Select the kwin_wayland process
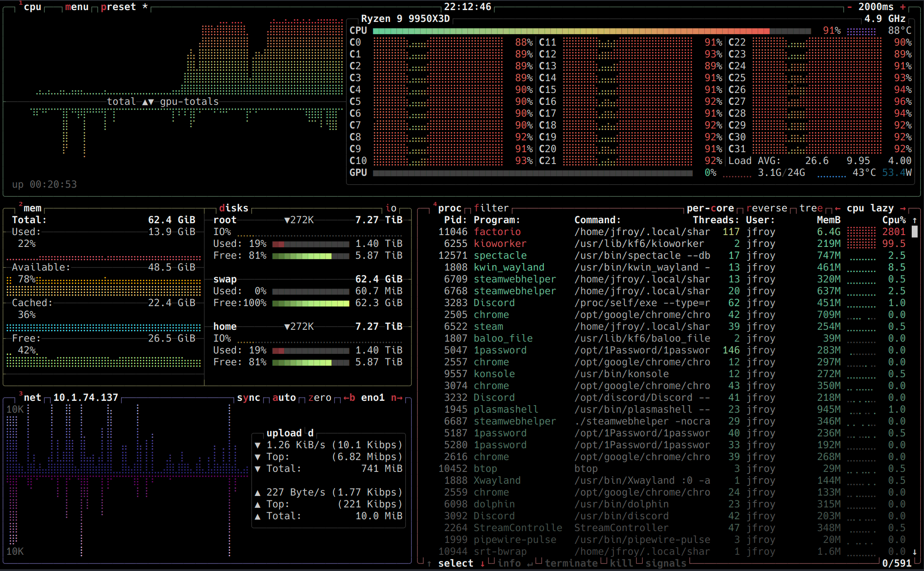This screenshot has height=571, width=924. 666,268
